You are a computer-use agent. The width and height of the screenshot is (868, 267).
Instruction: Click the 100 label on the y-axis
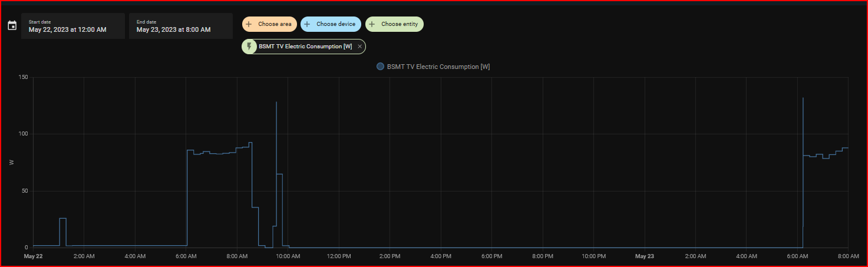pos(23,134)
